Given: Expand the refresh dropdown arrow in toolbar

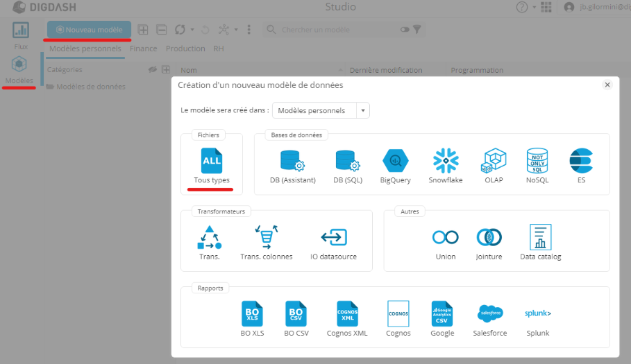Looking at the screenshot, I should click(192, 30).
